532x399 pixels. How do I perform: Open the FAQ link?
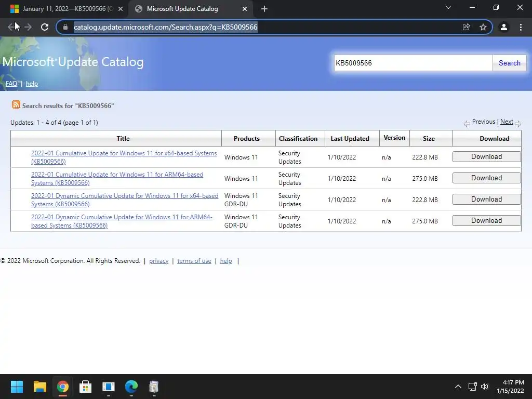(x=11, y=84)
